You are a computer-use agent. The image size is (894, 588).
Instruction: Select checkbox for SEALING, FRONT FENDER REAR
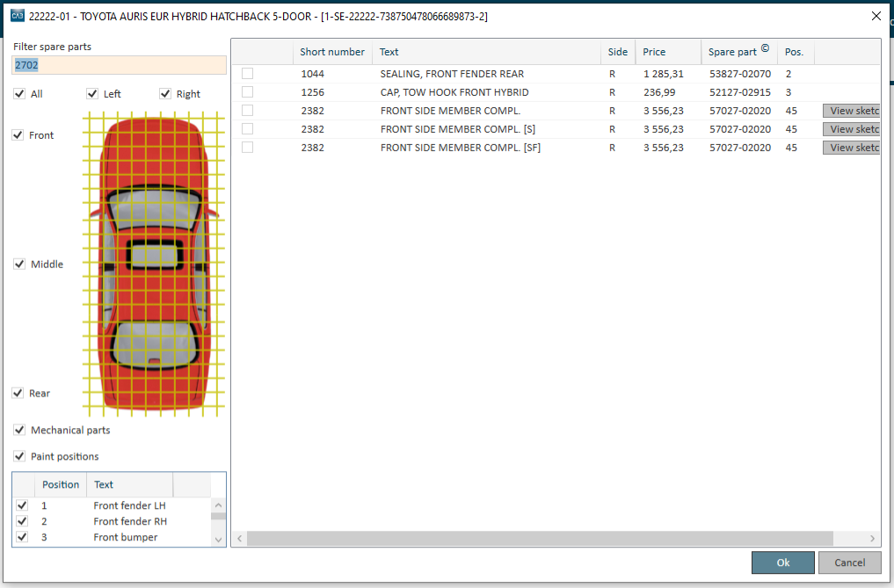point(247,74)
